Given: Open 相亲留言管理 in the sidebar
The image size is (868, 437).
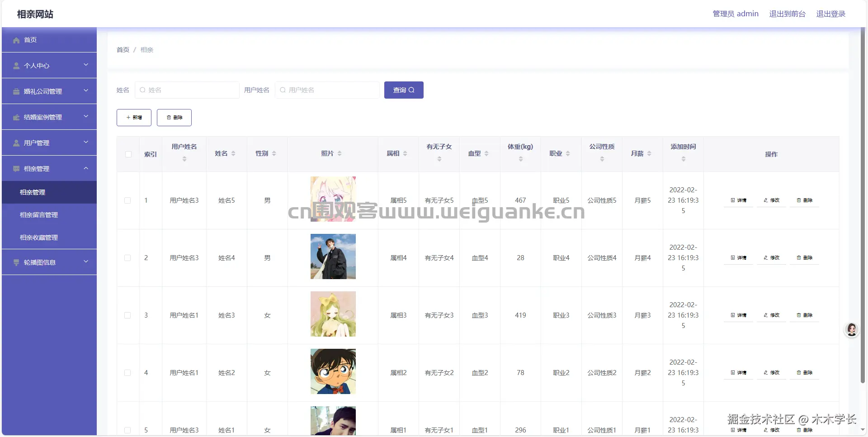Looking at the screenshot, I should [49, 215].
